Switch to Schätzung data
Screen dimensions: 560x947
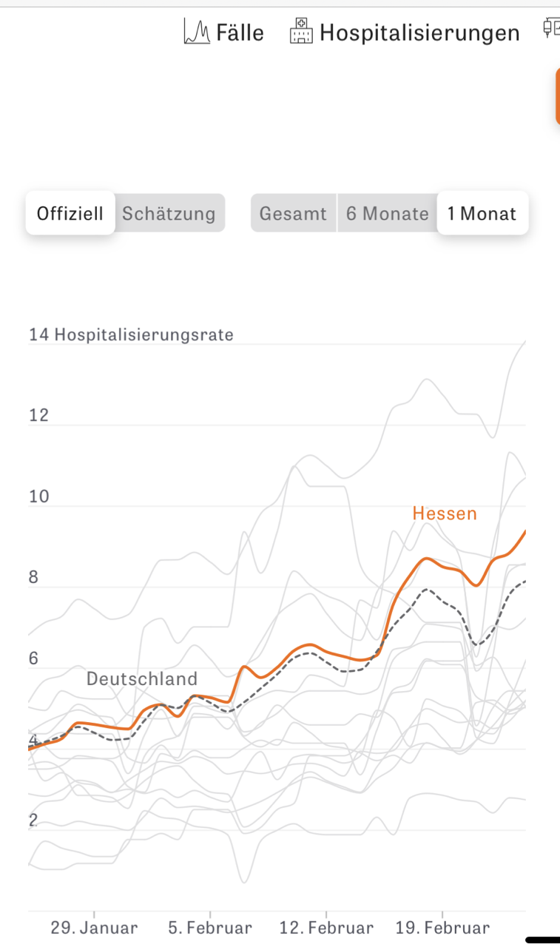169,214
